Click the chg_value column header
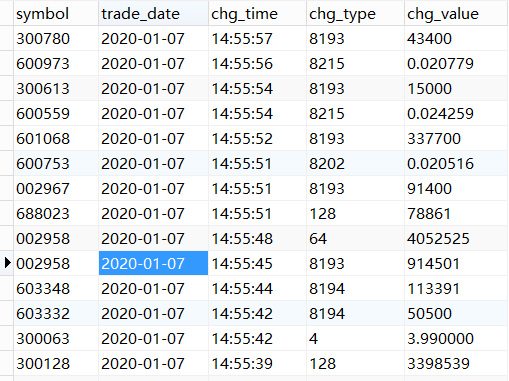Viewport: 509px width, 381px height. click(x=456, y=14)
